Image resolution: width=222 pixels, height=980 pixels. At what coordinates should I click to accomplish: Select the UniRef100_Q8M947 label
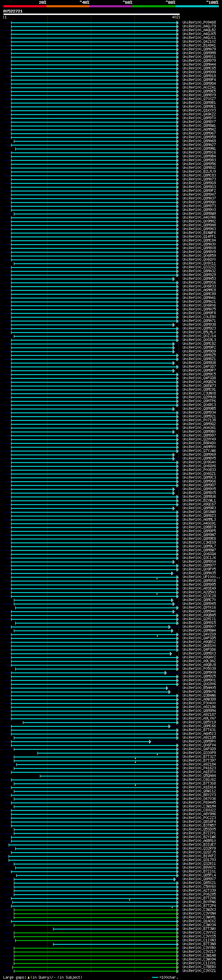click(x=199, y=194)
